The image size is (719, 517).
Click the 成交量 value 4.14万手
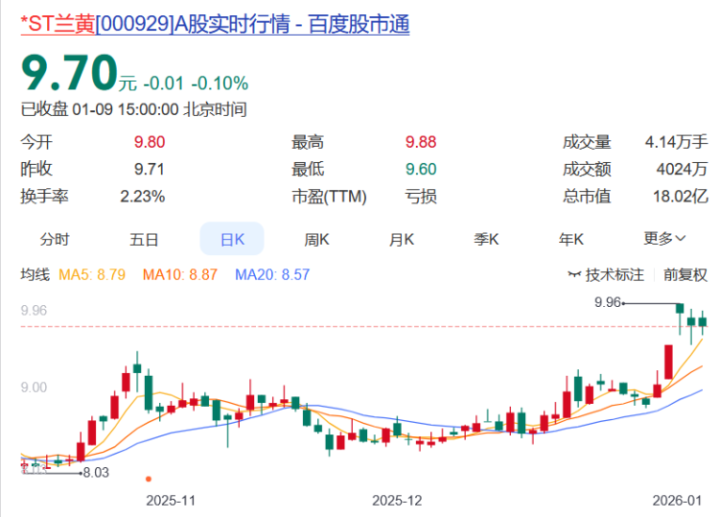[676, 142]
